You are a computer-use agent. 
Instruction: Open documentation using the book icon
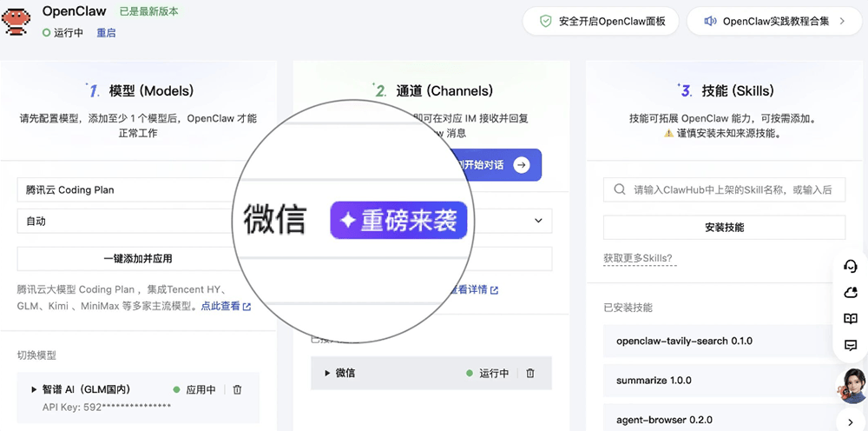click(x=850, y=319)
